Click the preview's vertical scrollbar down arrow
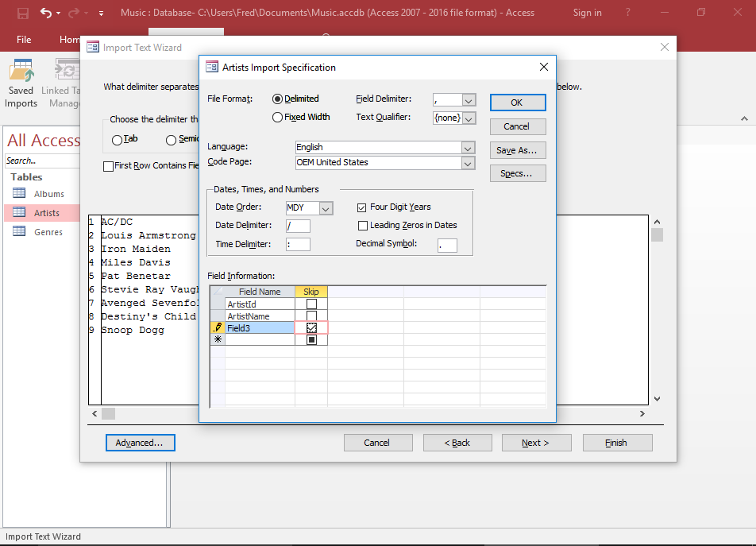The height and width of the screenshot is (546, 756). [657, 399]
